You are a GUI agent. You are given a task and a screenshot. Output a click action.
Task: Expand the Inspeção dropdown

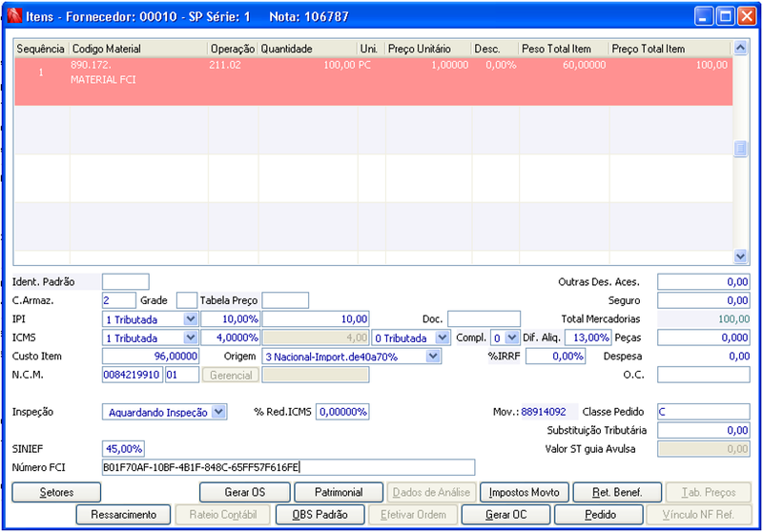(x=219, y=412)
